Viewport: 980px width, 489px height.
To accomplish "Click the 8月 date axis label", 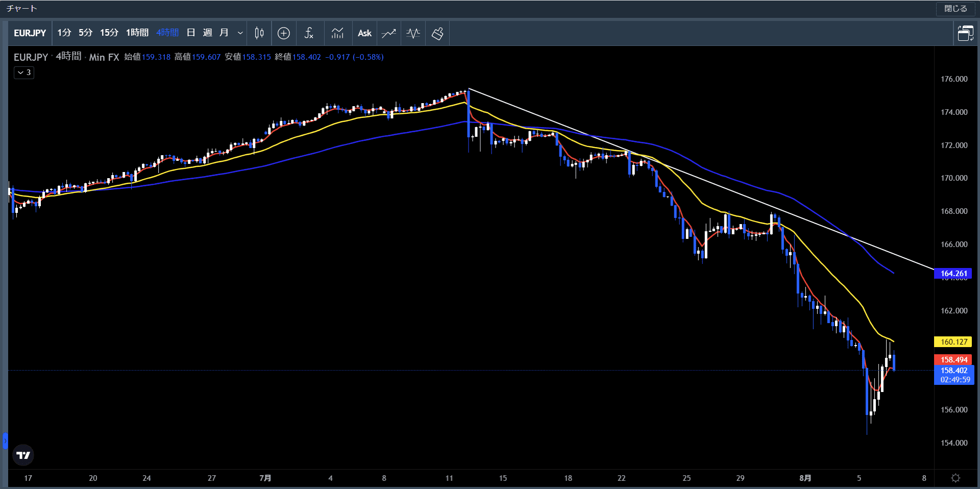I will click(x=805, y=478).
